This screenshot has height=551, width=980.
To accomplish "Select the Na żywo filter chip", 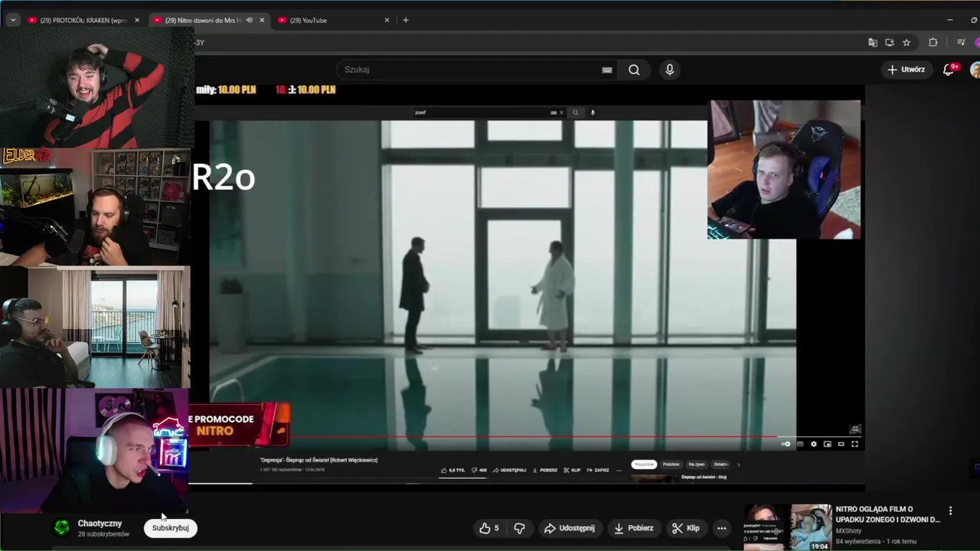I will tap(697, 465).
